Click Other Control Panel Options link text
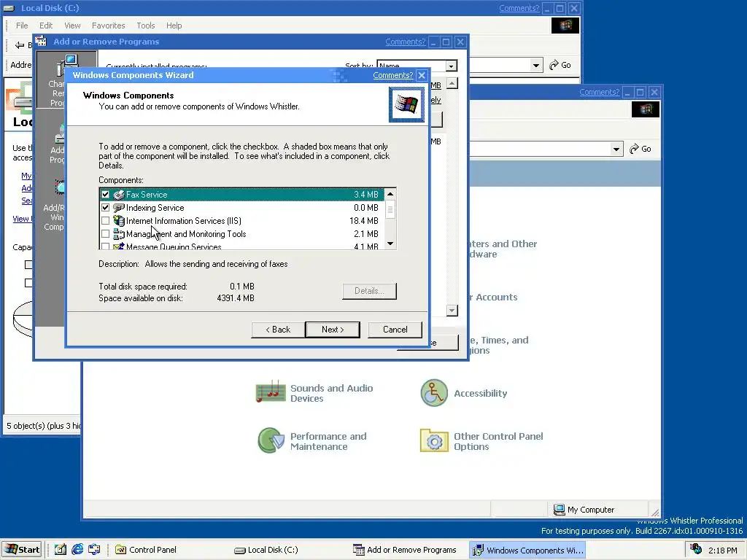 pyautogui.click(x=498, y=441)
